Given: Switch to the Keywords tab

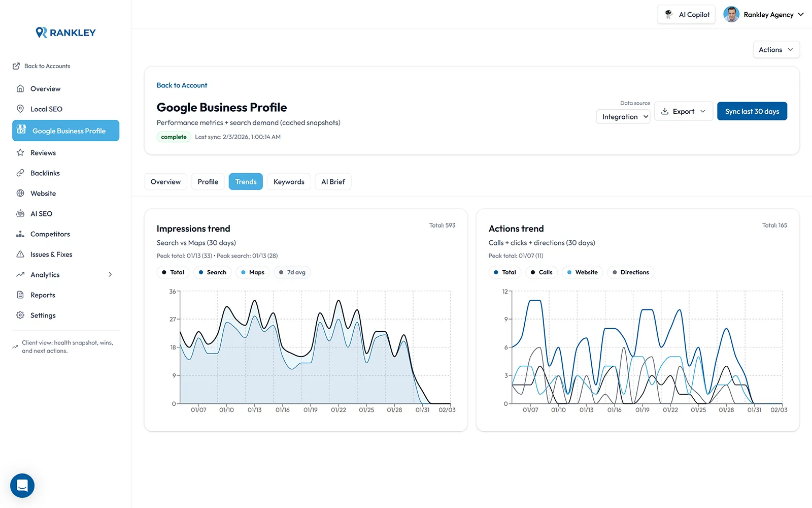Looking at the screenshot, I should click(289, 181).
